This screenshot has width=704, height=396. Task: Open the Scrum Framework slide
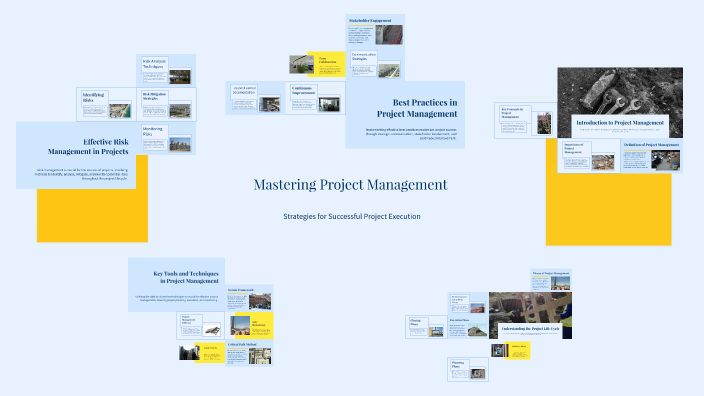pyautogui.click(x=249, y=298)
